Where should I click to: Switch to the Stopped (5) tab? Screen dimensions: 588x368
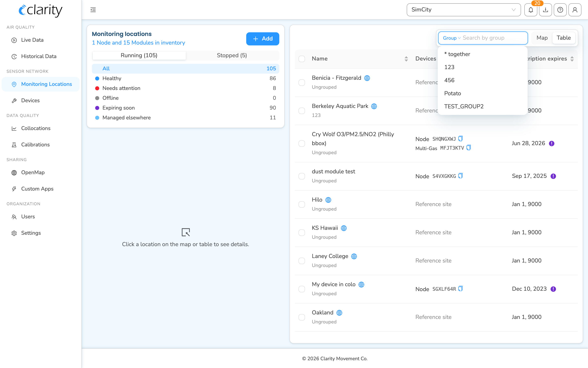[232, 55]
